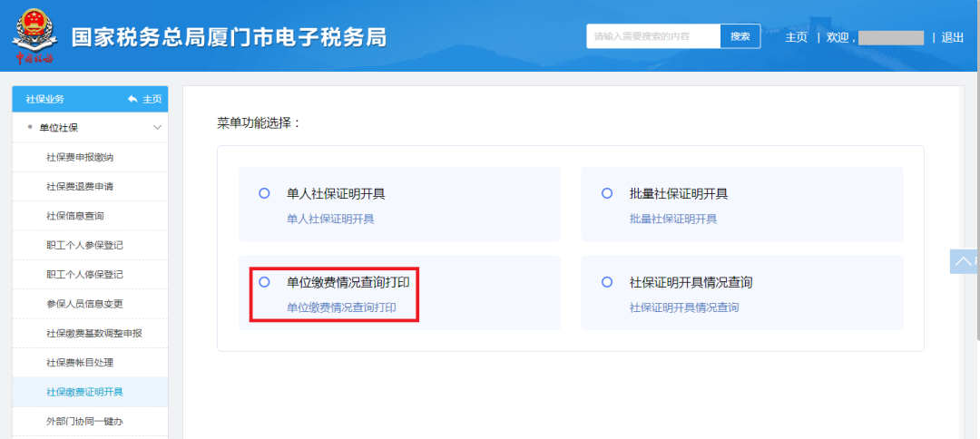Screen dimensions: 980x439
Task: Select the 社保证明开具情况查询 radio button
Action: 607,282
